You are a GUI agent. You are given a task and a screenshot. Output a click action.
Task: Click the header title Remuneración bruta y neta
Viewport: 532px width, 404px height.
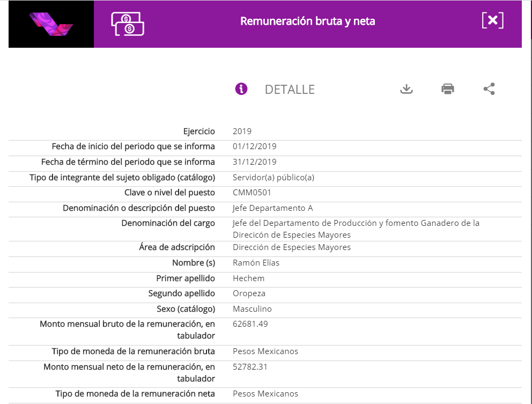pyautogui.click(x=308, y=21)
